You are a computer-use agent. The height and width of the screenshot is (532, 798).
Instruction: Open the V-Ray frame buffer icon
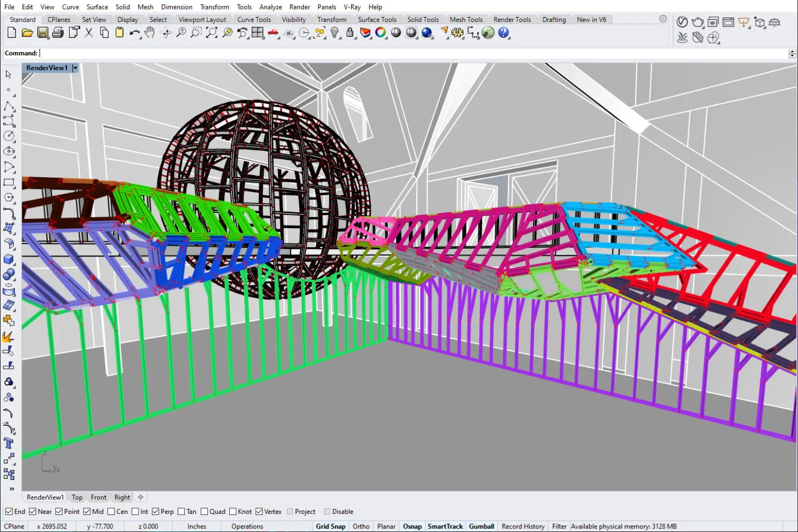[x=728, y=22]
